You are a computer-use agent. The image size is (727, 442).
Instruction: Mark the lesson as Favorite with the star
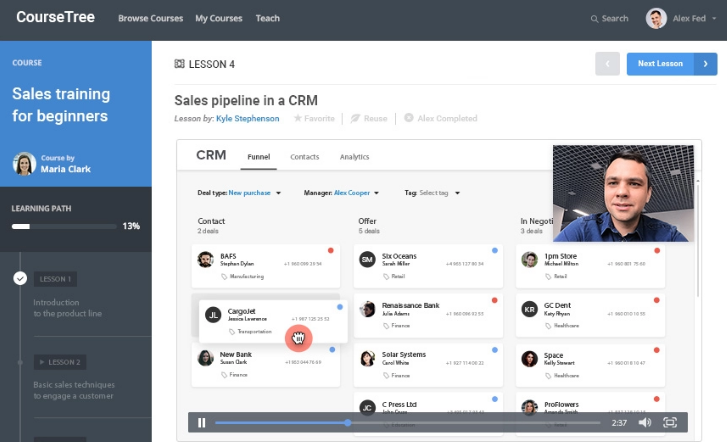click(298, 118)
